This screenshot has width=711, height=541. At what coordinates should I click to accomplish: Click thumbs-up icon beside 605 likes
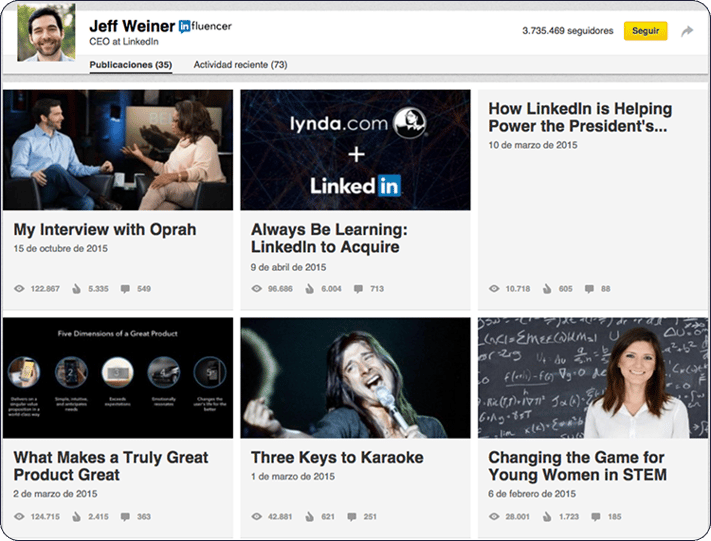(547, 289)
